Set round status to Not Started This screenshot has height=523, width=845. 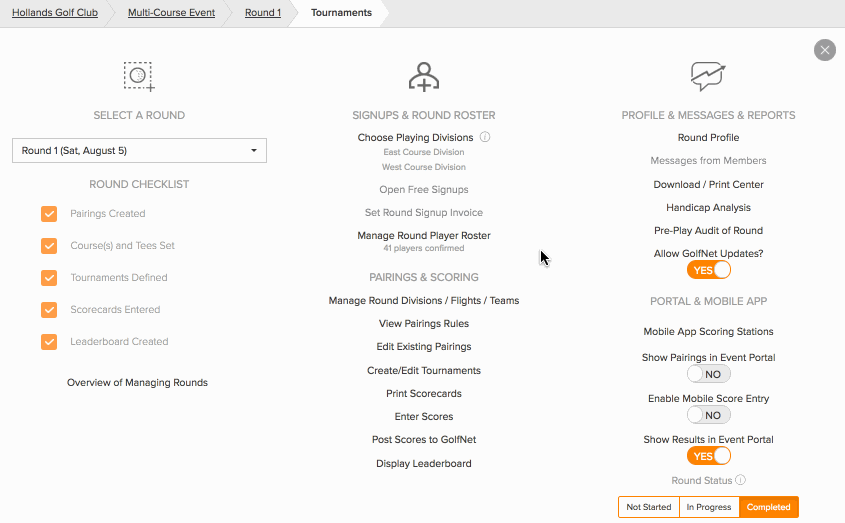pos(649,507)
